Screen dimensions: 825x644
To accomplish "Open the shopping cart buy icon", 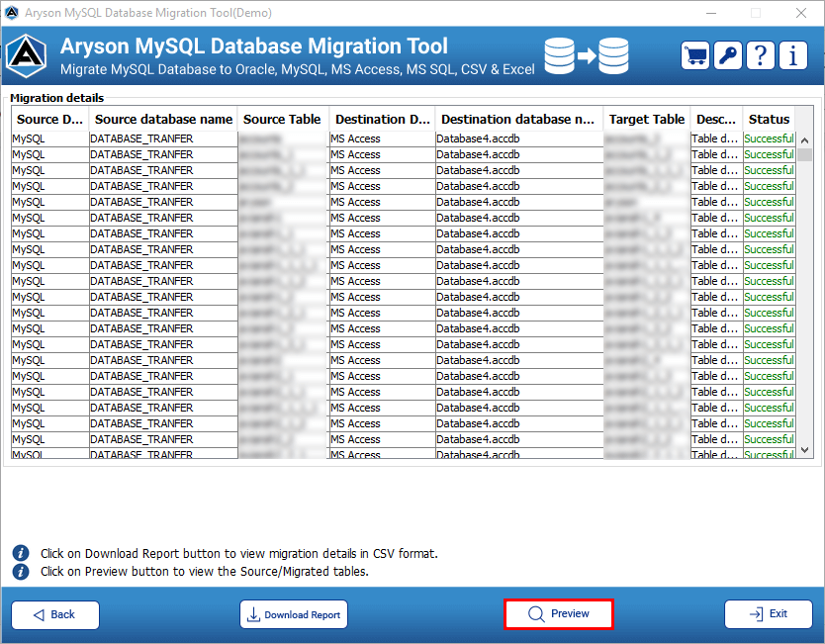I will (x=695, y=55).
